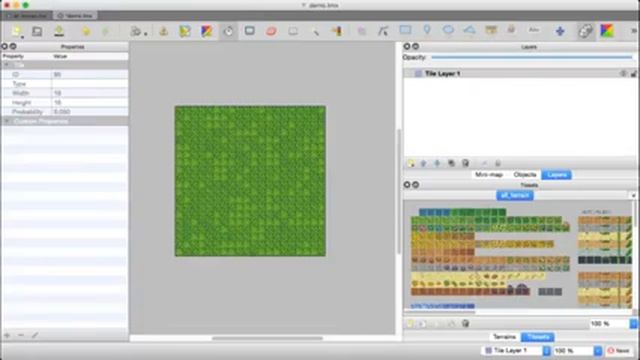Click the Open file toolbar icon
Image resolution: width=640 pixels, height=360 pixels.
37,31
